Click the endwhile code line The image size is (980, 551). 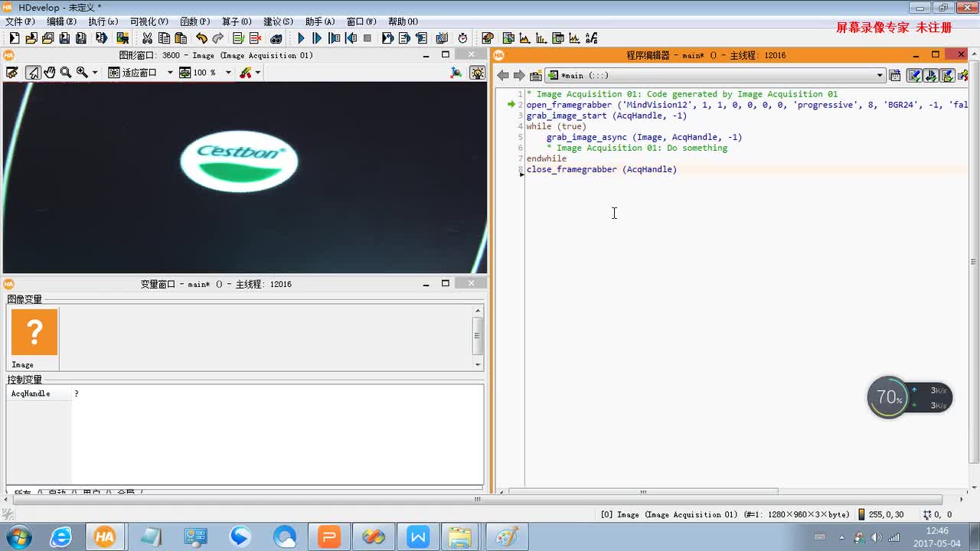(547, 158)
